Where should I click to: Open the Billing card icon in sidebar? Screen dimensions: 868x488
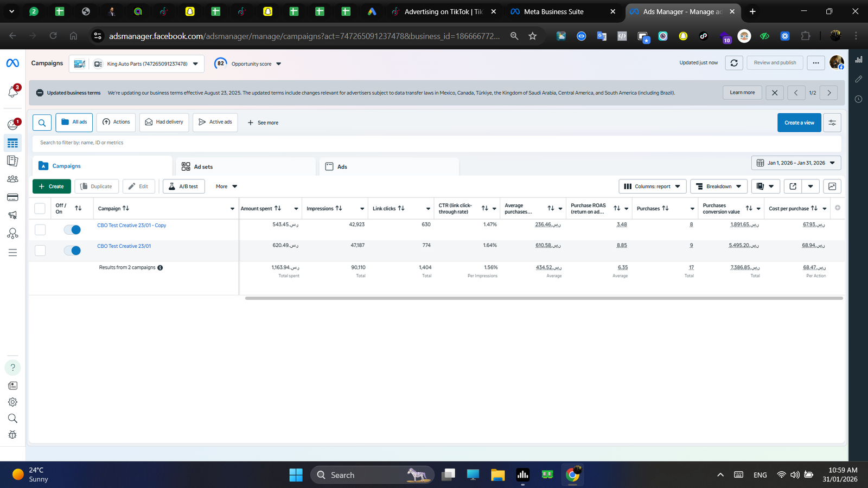[12, 197]
